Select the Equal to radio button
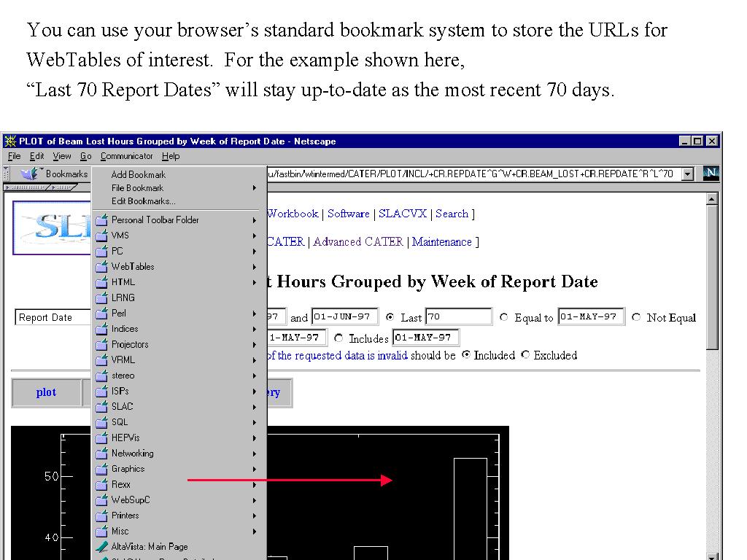The width and height of the screenshot is (747, 560). click(x=504, y=318)
